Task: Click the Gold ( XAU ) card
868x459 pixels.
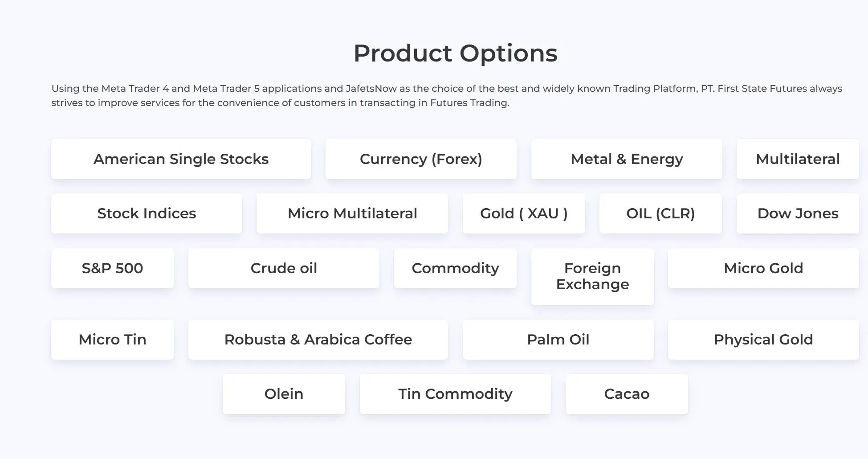Action: click(x=524, y=213)
